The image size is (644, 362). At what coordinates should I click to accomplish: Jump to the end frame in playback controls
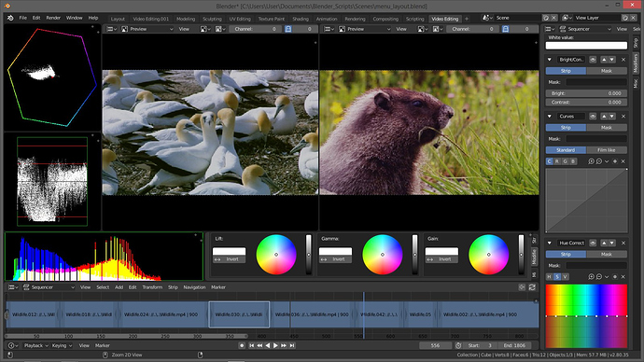click(x=292, y=345)
